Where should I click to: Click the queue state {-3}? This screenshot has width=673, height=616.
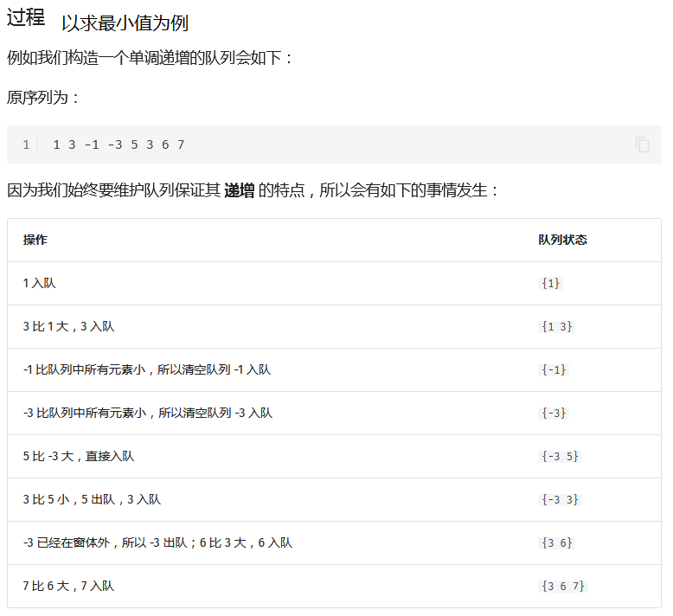point(554,413)
